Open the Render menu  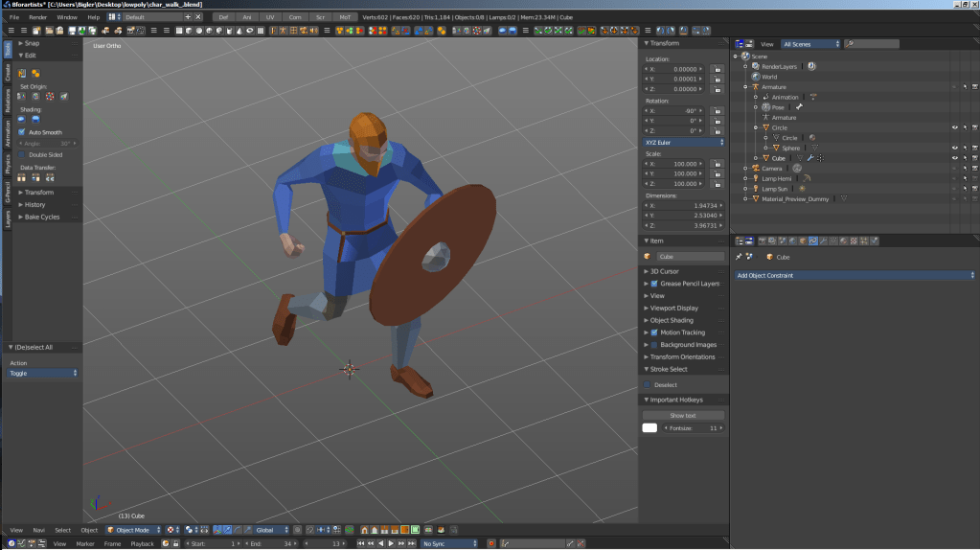click(37, 17)
